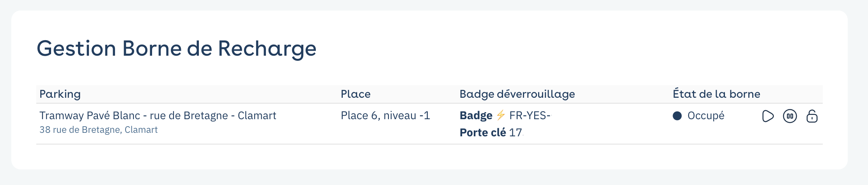The height and width of the screenshot is (185, 868).
Task: Click the État de la borne header
Action: [x=716, y=94]
